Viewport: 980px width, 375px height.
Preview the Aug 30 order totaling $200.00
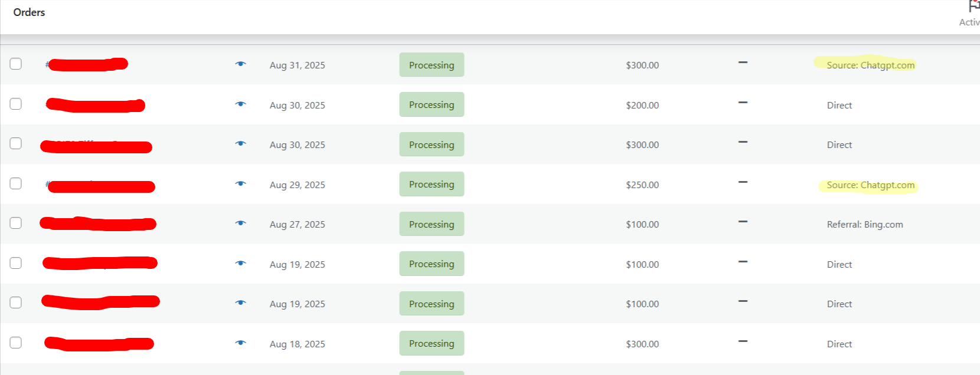[240, 104]
